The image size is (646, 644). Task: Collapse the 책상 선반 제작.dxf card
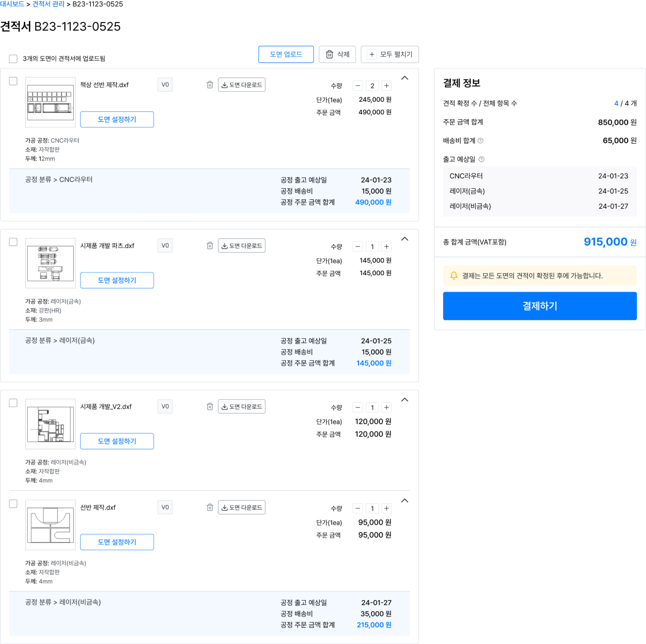pos(405,78)
